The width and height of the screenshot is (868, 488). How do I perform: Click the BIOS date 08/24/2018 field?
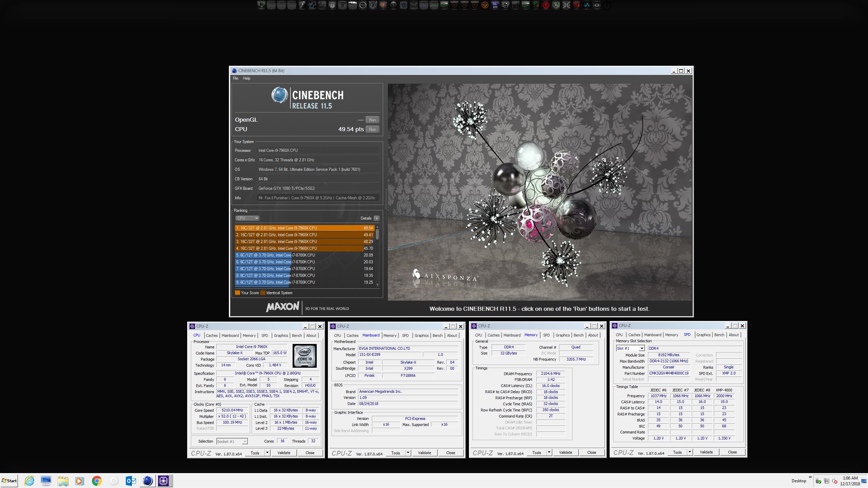[408, 404]
